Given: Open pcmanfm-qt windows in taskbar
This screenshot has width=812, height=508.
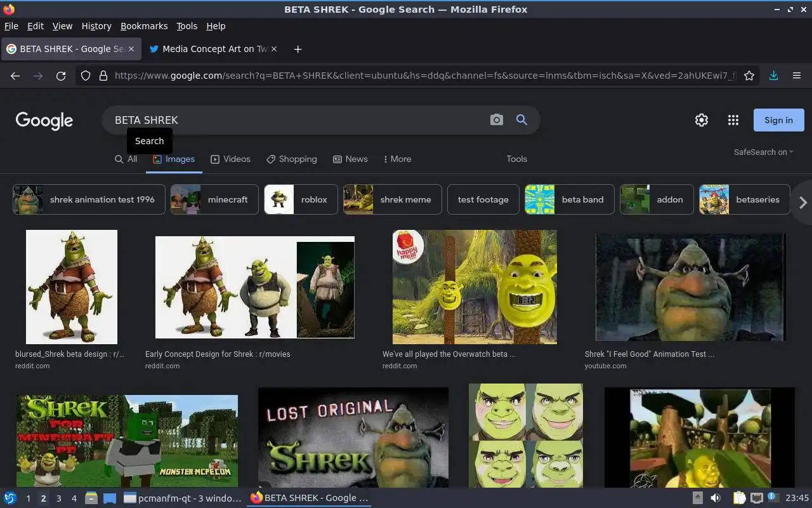Looking at the screenshot, I should pyautogui.click(x=182, y=498).
